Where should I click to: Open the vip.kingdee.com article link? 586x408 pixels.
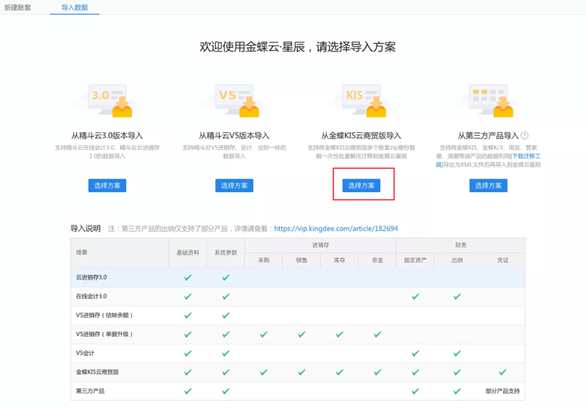click(336, 228)
